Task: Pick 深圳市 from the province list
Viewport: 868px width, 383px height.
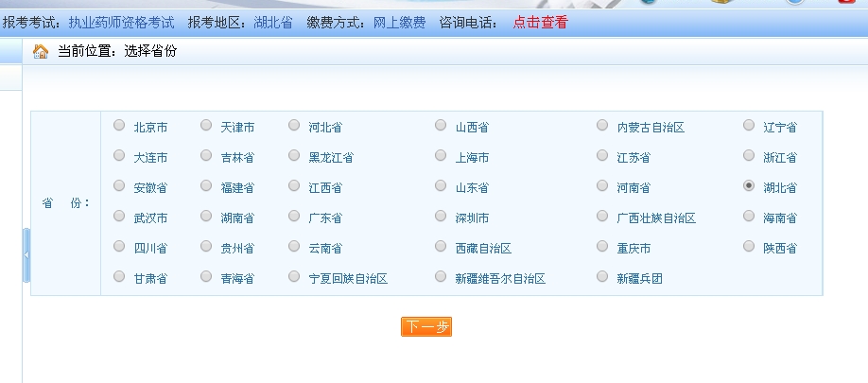Action: tap(441, 216)
